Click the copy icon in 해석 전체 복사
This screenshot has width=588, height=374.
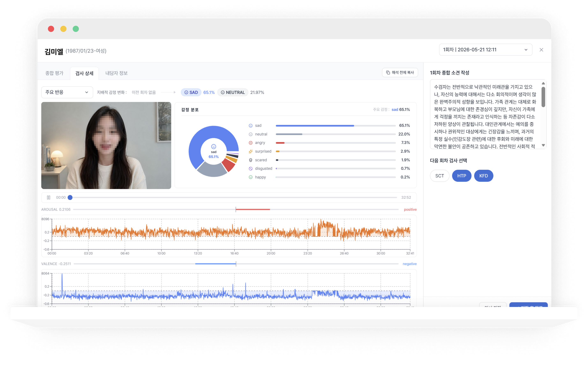388,72
